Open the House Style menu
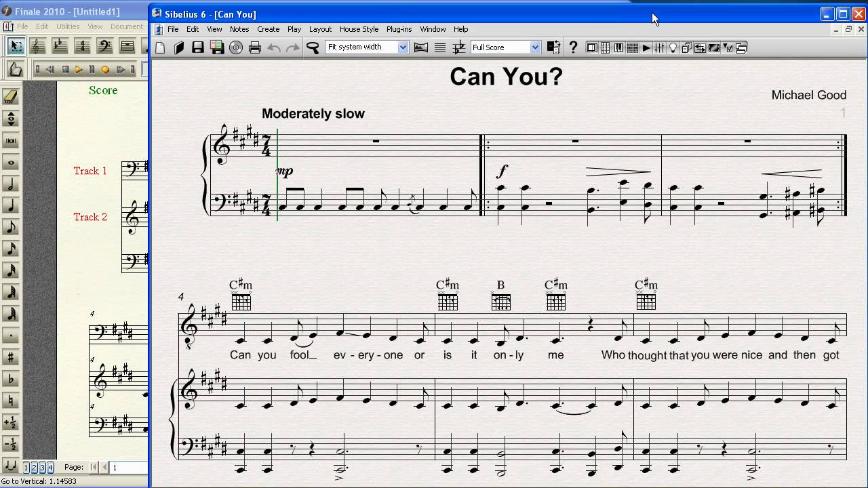868x488 pixels. 359,29
